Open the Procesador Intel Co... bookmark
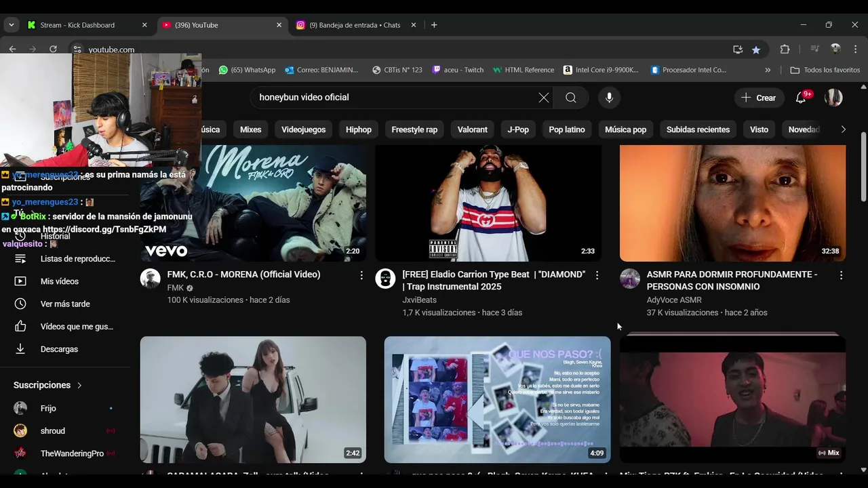 tap(688, 70)
